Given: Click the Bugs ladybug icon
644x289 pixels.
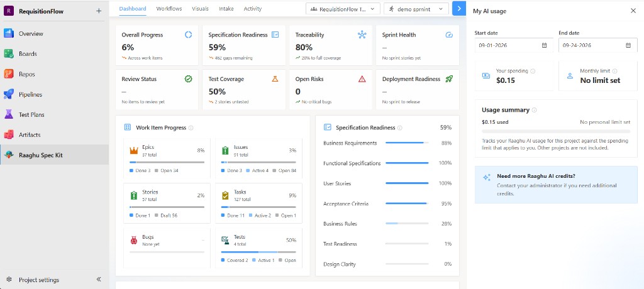Looking at the screenshot, I should (x=134, y=240).
